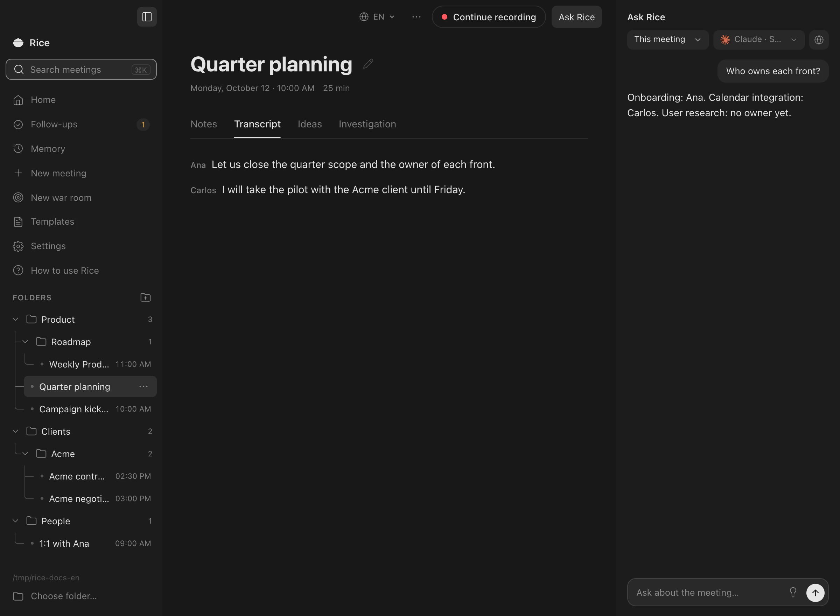Start a New meeting
The width and height of the screenshot is (840, 616).
[x=81, y=173]
